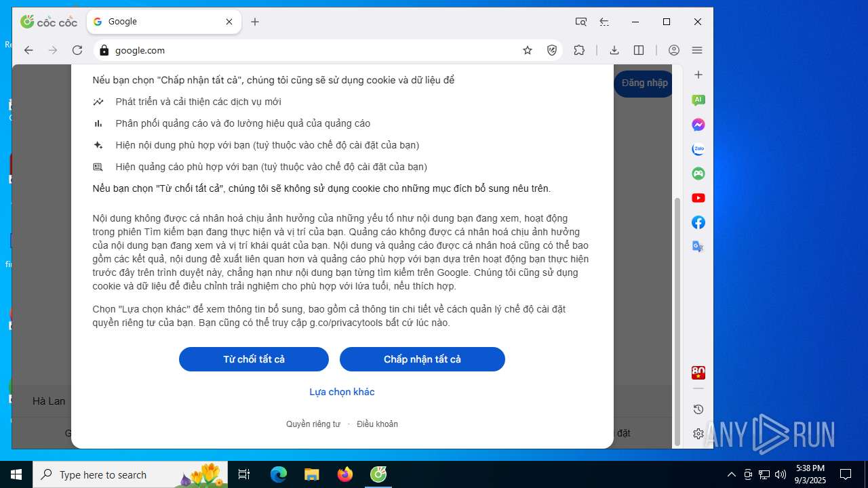Viewport: 868px width, 488px height.
Task: View site security lock info
Action: pyautogui.click(x=104, y=50)
